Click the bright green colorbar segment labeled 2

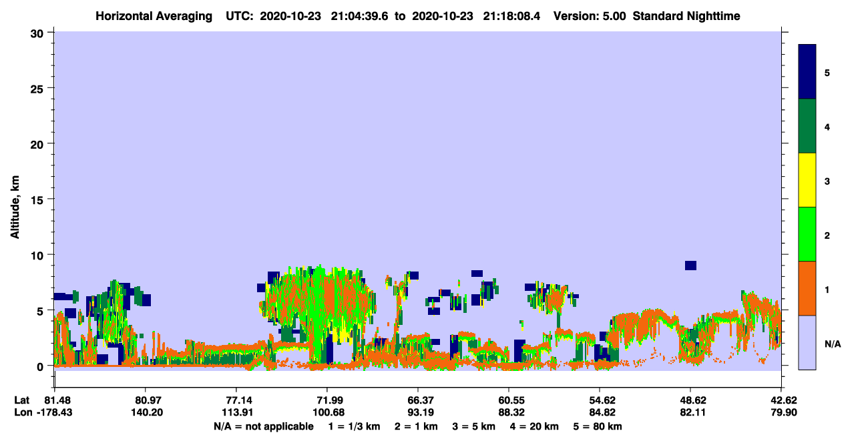click(807, 234)
